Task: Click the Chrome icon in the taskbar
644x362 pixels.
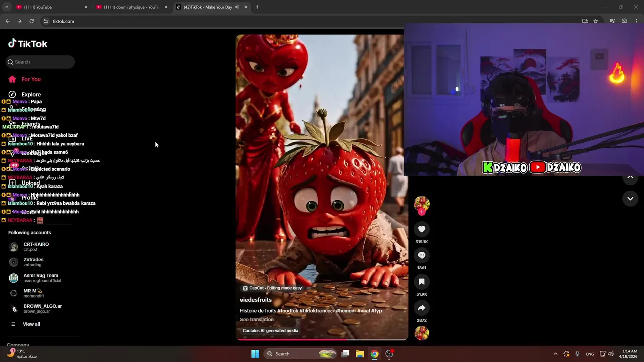Action: tap(374, 354)
